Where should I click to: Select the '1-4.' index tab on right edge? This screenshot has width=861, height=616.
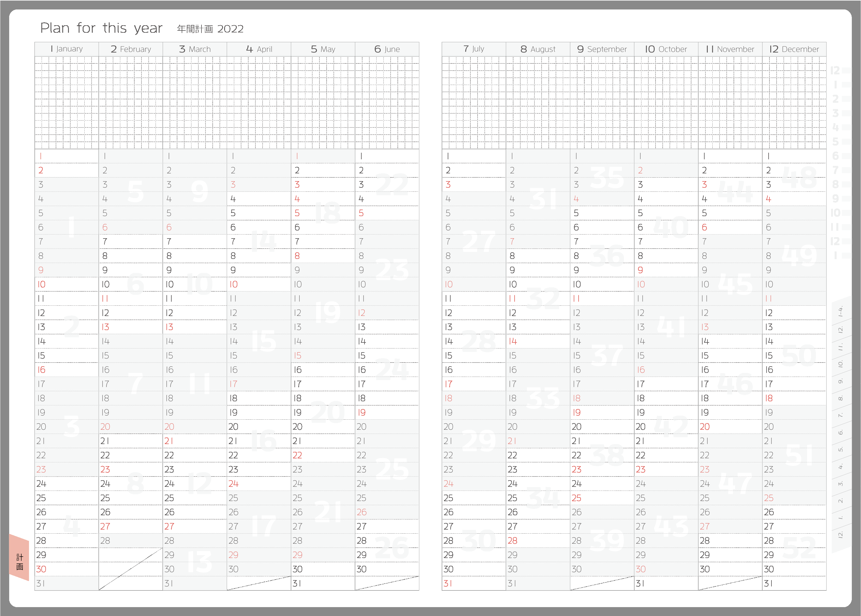tap(841, 311)
